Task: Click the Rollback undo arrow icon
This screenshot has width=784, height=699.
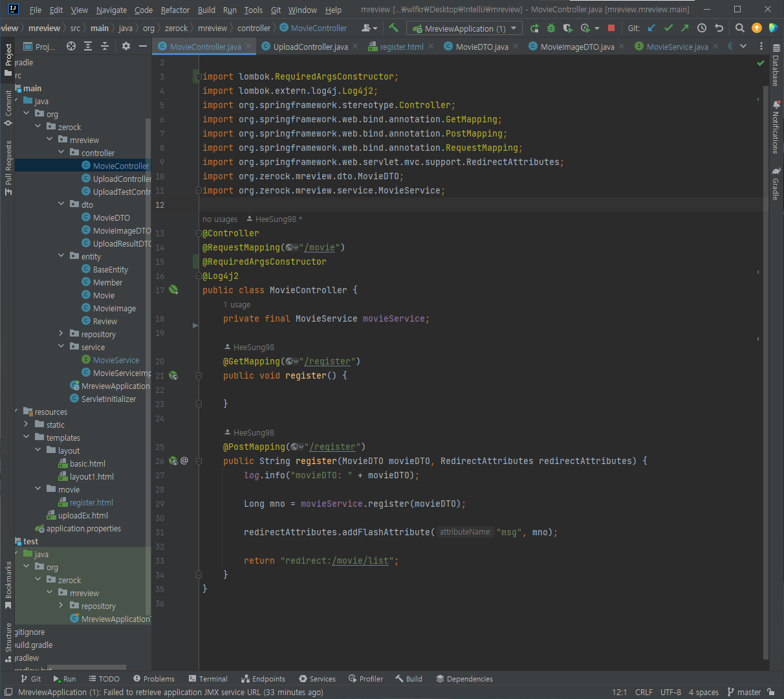Action: (719, 28)
